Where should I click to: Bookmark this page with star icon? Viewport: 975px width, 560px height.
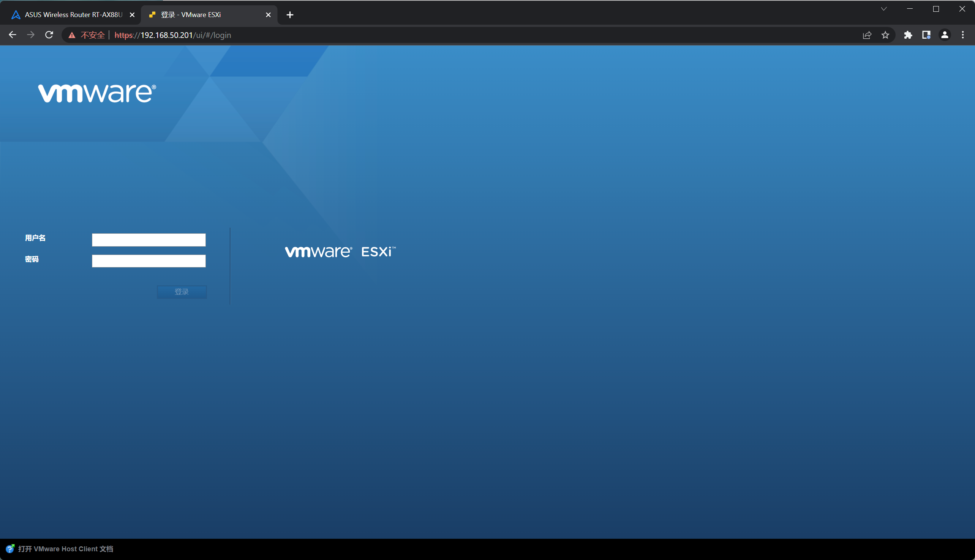[885, 35]
